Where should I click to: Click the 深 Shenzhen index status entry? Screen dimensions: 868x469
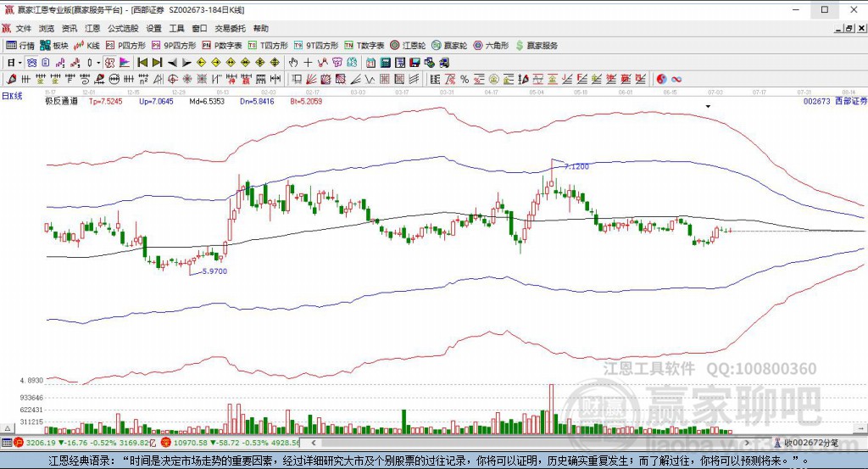point(231,443)
